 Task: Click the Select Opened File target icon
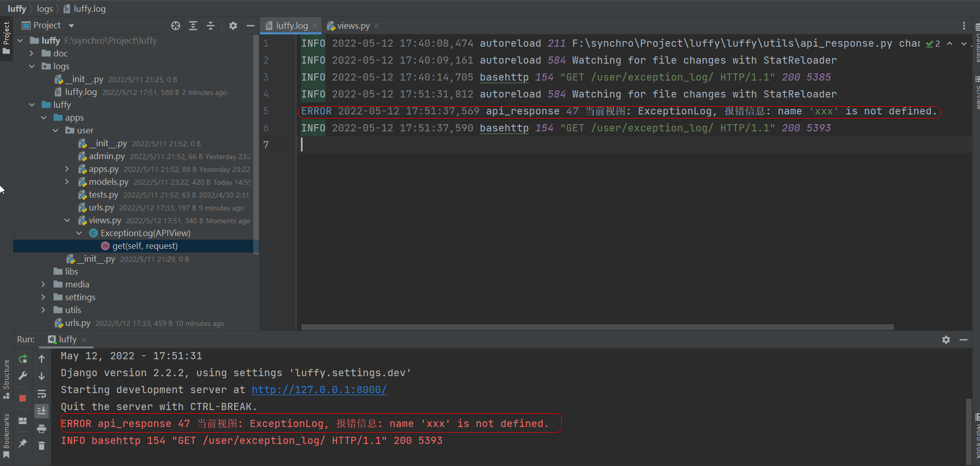[176, 26]
